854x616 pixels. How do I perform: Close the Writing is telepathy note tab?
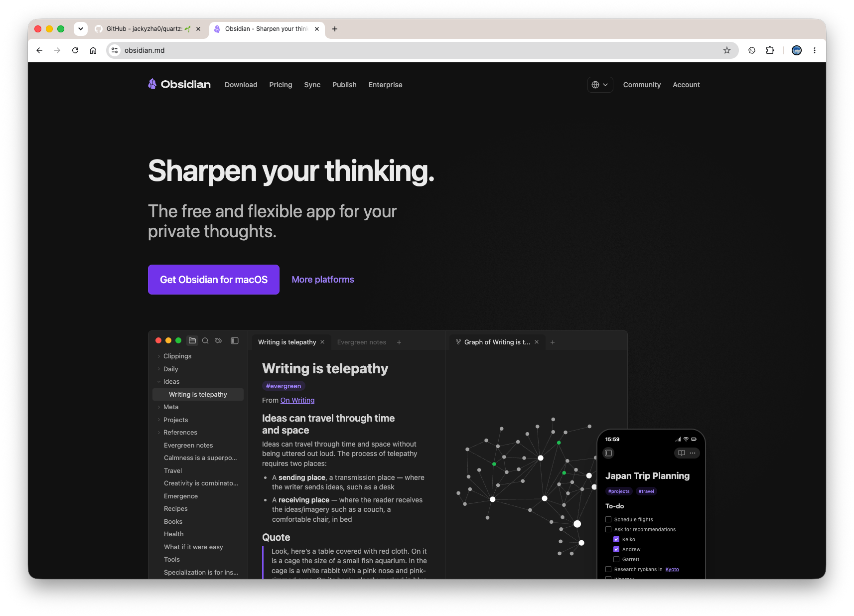point(322,342)
